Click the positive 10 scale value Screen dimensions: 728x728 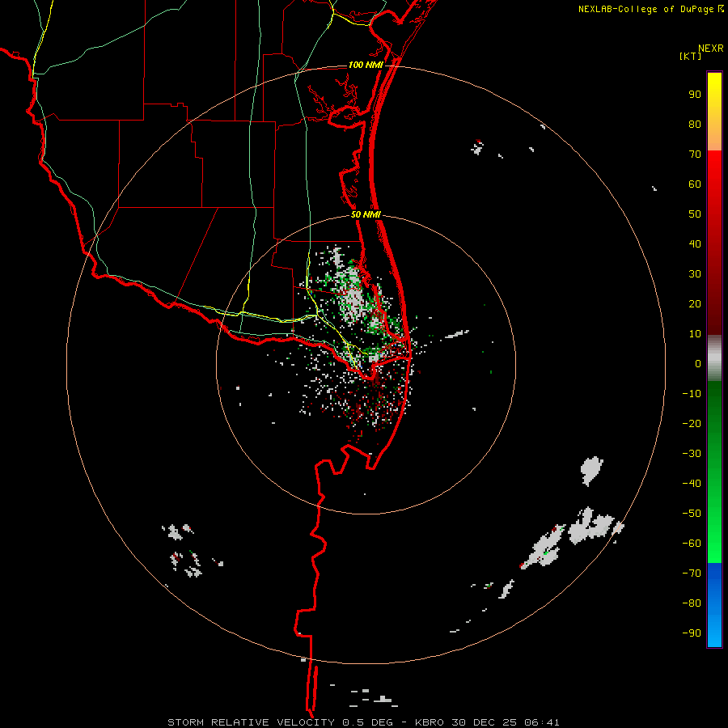coord(695,334)
